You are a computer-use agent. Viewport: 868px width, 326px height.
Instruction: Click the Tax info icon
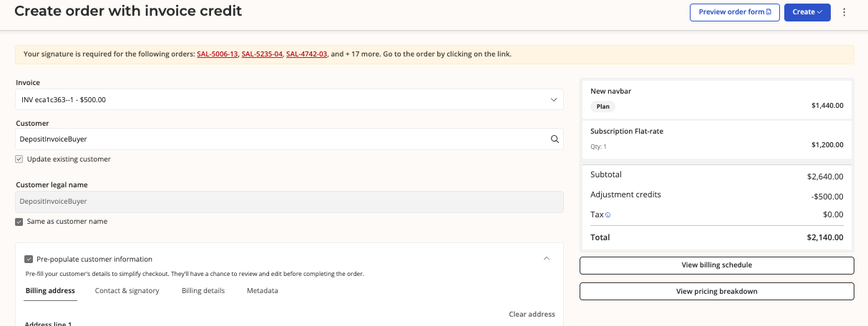(x=608, y=214)
